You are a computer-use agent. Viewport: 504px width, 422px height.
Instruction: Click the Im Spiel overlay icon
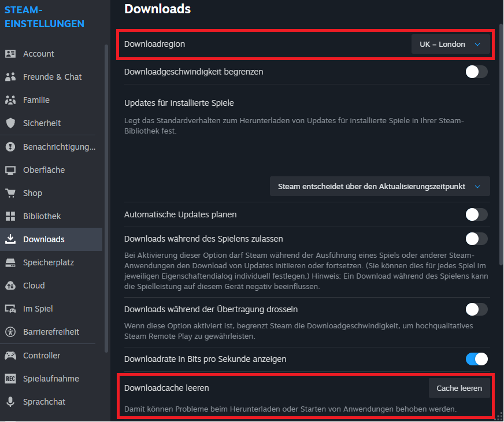pyautogui.click(x=10, y=309)
